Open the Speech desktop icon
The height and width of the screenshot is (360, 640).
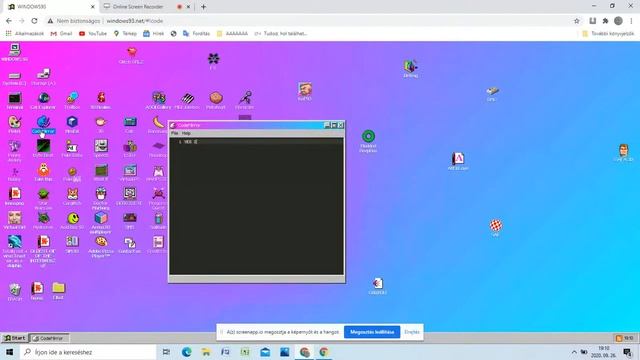click(x=101, y=149)
